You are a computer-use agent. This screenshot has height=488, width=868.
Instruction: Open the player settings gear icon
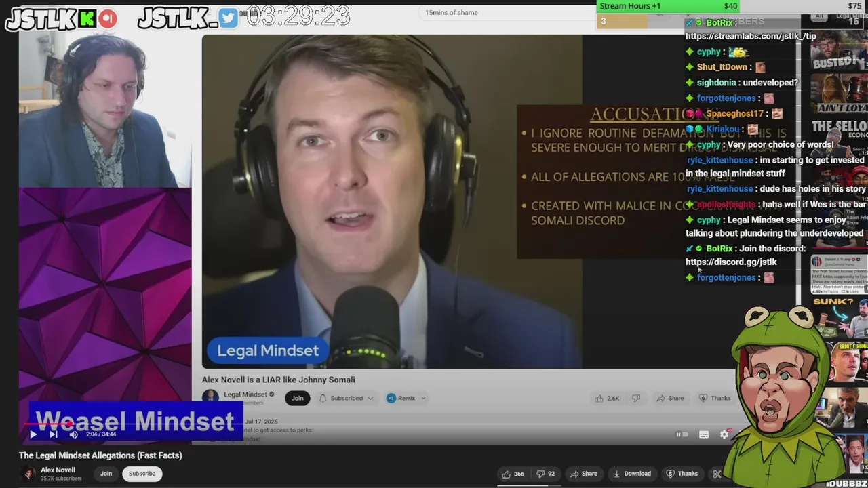click(x=724, y=434)
